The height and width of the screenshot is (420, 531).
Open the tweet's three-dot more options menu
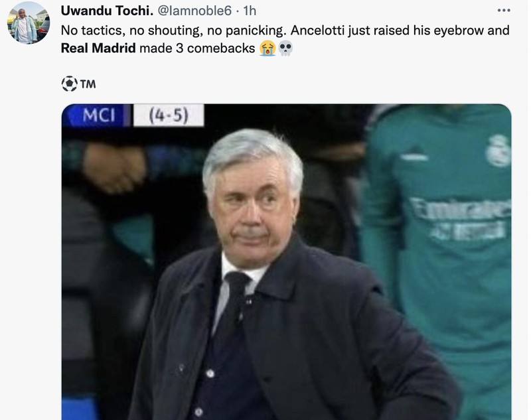click(x=504, y=11)
